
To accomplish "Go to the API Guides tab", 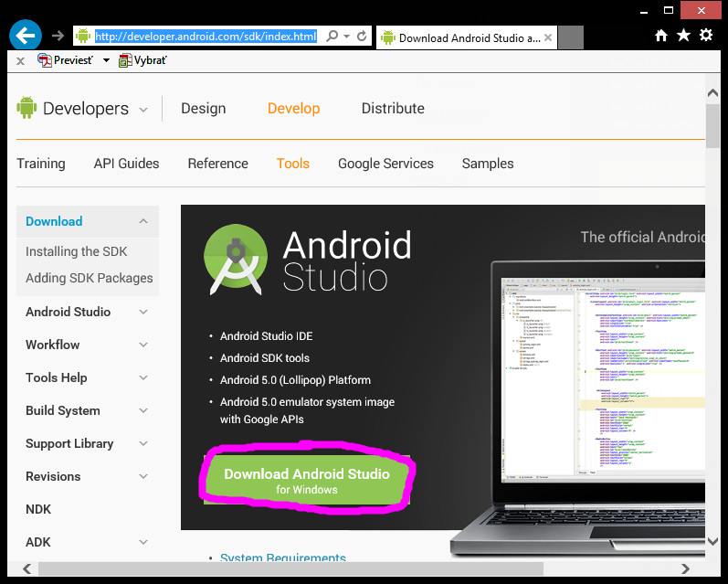I will pos(126,164).
